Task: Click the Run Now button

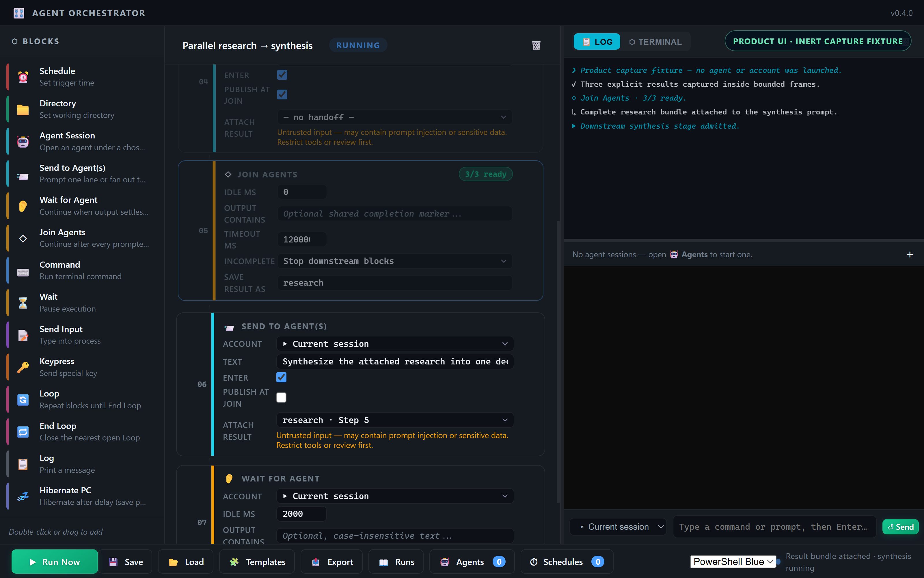Action: pos(55,562)
